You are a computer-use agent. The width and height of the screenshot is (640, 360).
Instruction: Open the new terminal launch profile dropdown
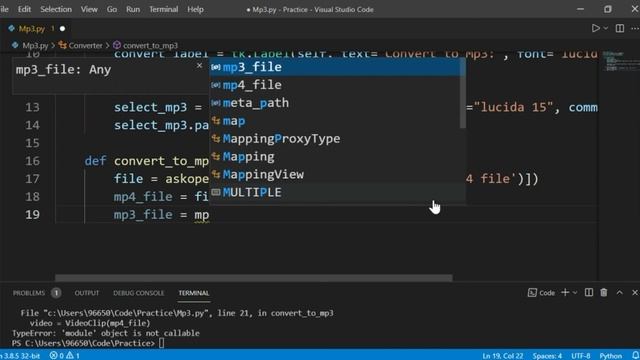[x=575, y=293]
